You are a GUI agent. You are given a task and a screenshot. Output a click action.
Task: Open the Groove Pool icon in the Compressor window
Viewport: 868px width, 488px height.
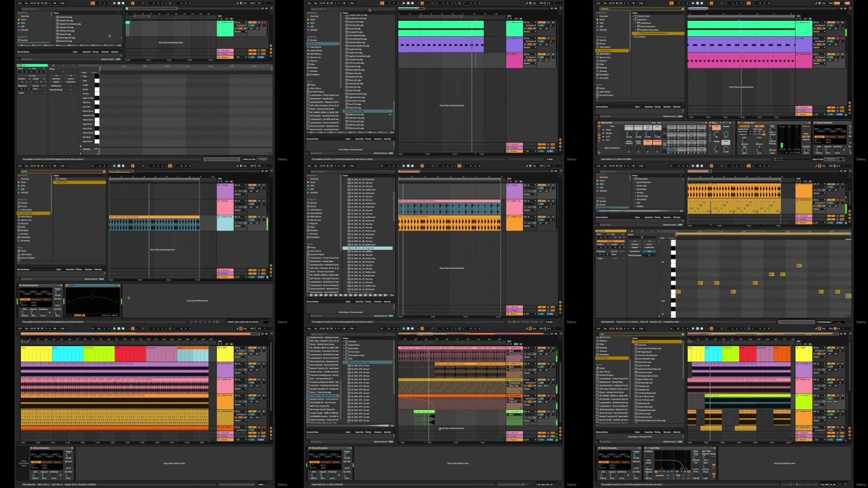pyautogui.click(x=596, y=117)
